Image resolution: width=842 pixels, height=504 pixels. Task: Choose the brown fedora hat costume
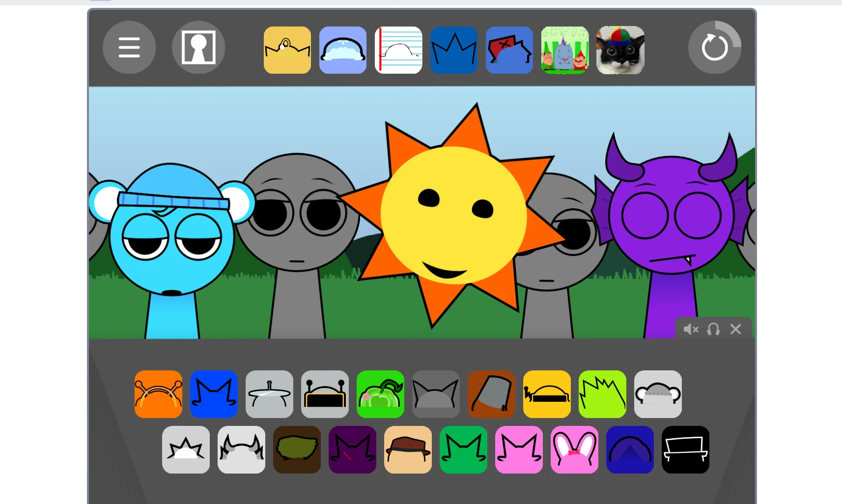408,449
